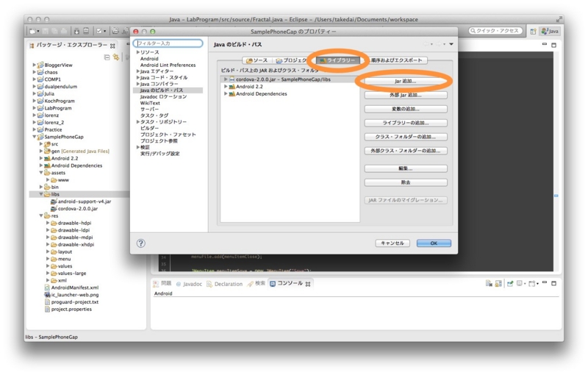588x375 pixels.
Task: Expand the BloggerView project
Action: point(34,65)
